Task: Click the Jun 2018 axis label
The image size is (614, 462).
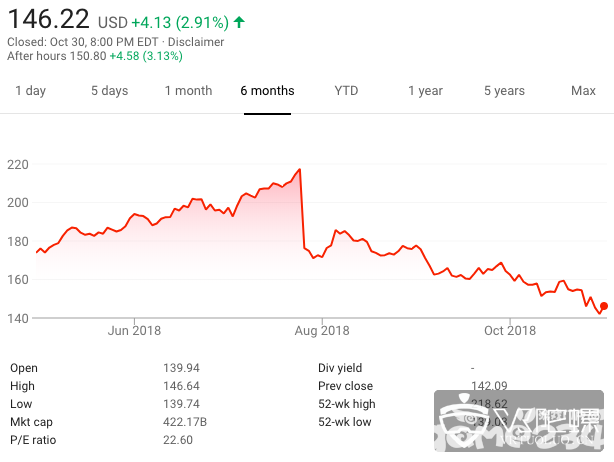Action: 134,330
